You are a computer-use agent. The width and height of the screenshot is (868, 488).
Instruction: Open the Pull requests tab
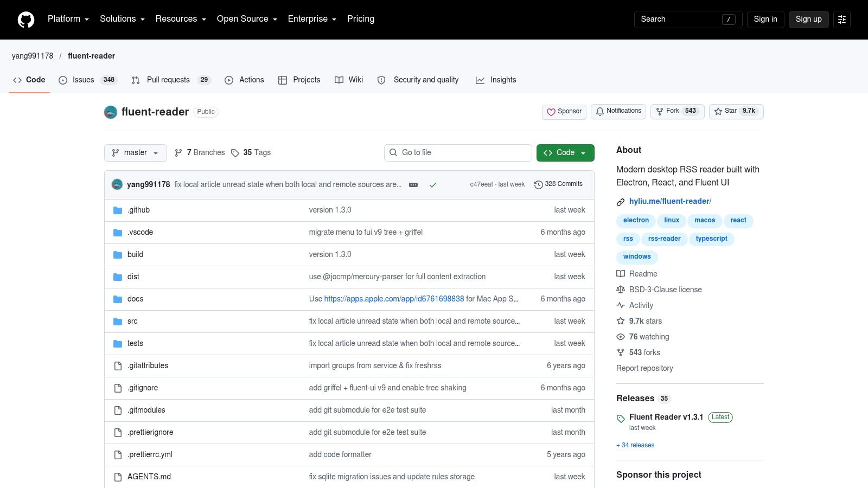(171, 80)
